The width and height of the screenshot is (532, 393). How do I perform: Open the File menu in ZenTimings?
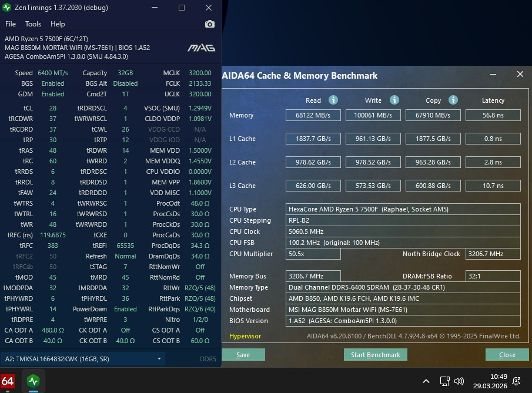(x=11, y=24)
